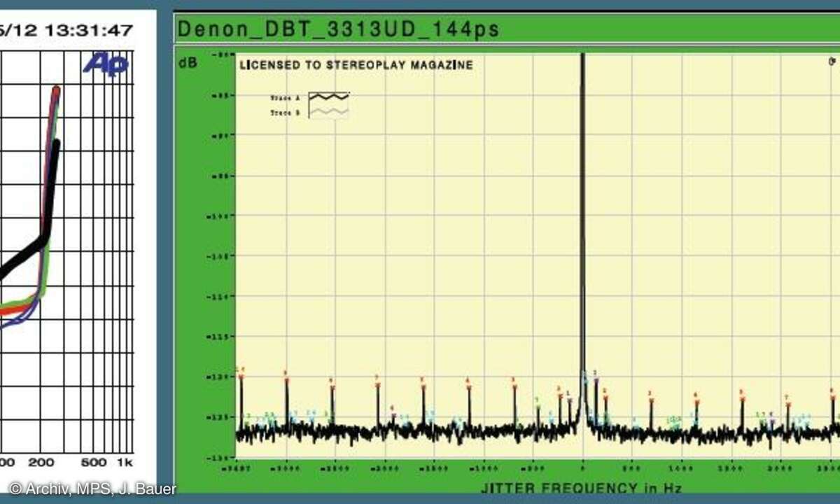Click the JITTER FREQUENCY in Hz axis label
The height and width of the screenshot is (504, 840).
[581, 488]
